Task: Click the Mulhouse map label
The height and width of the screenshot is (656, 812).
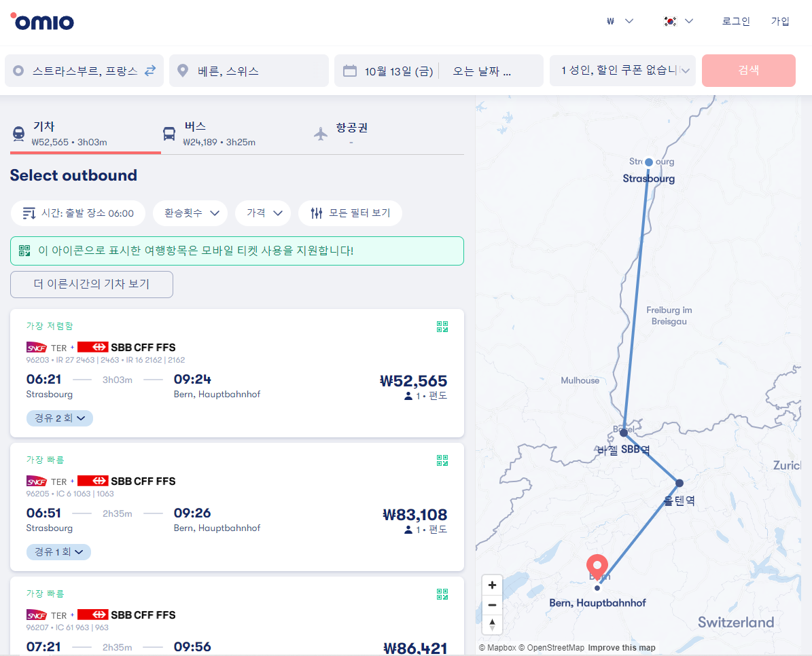Action: click(580, 380)
